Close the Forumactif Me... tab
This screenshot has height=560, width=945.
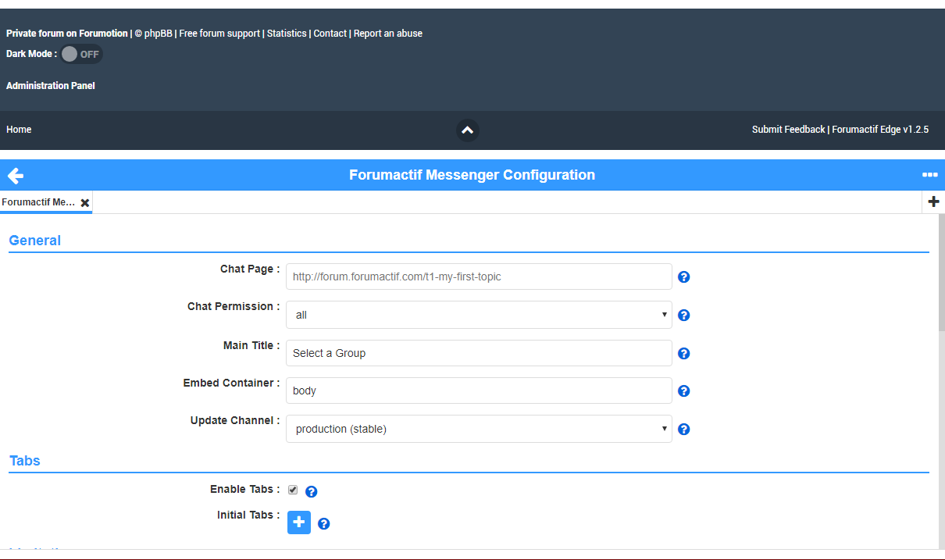[85, 202]
